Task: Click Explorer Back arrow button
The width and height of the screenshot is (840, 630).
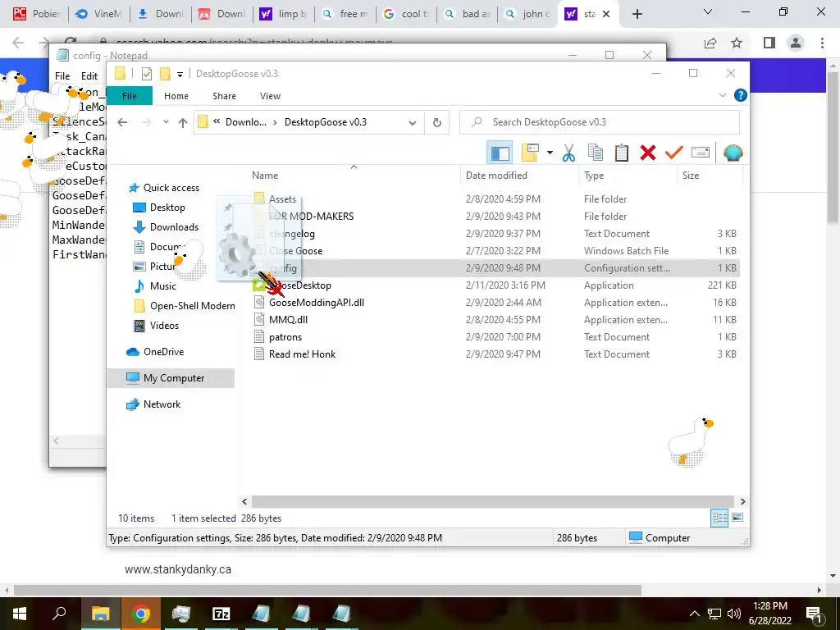Action: [x=122, y=123]
